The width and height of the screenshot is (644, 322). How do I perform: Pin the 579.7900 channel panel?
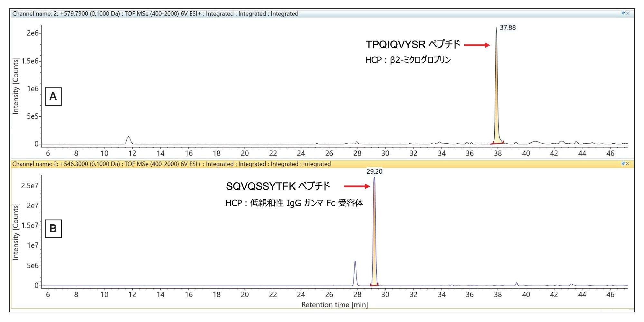(x=623, y=13)
